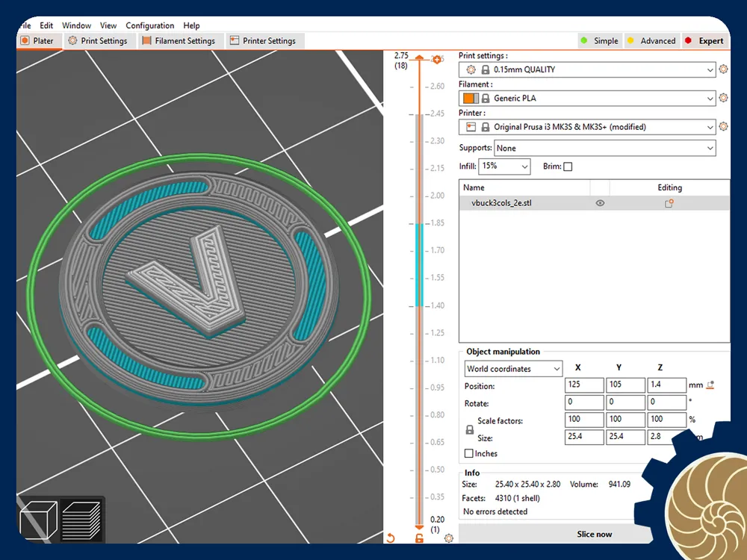This screenshot has width=747, height=560.
Task: Click the Plater tab icon
Action: 25,41
